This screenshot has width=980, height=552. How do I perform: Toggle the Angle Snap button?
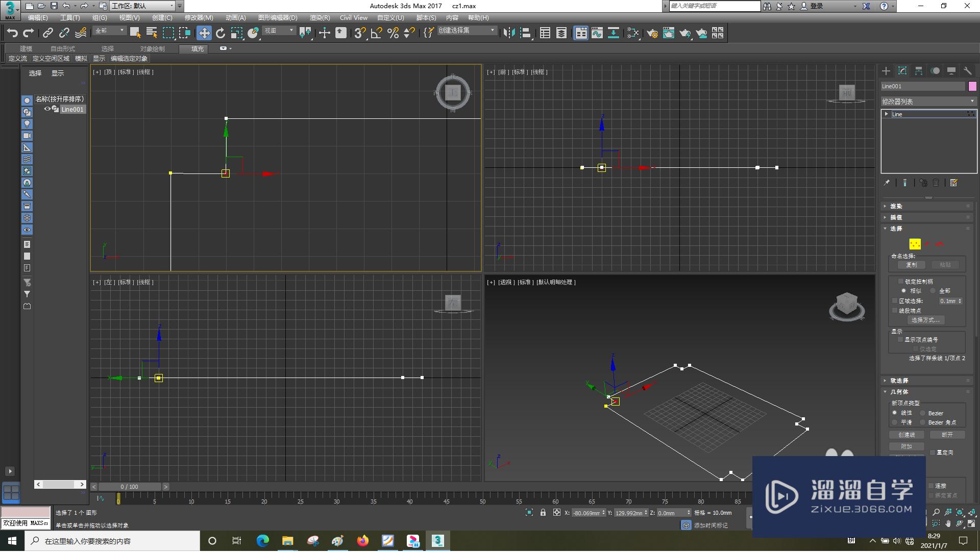pyautogui.click(x=377, y=33)
